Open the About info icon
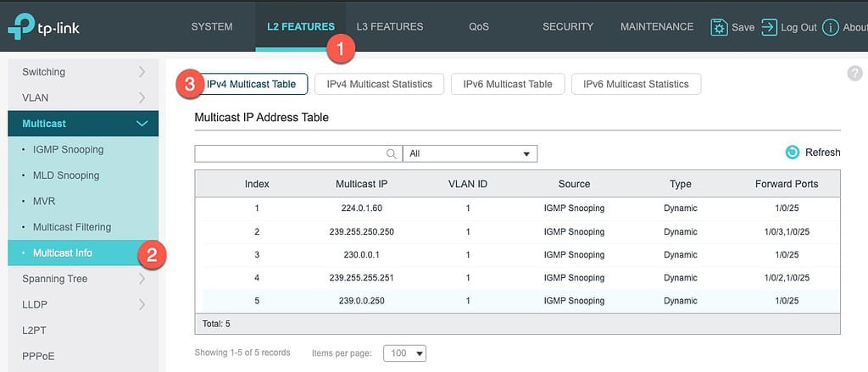The width and height of the screenshot is (868, 372). click(830, 27)
